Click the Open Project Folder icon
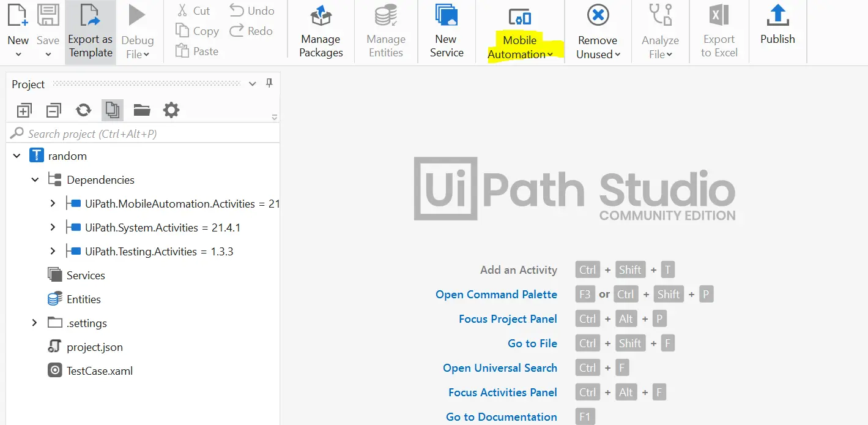Image resolution: width=868 pixels, height=425 pixels. [x=142, y=110]
